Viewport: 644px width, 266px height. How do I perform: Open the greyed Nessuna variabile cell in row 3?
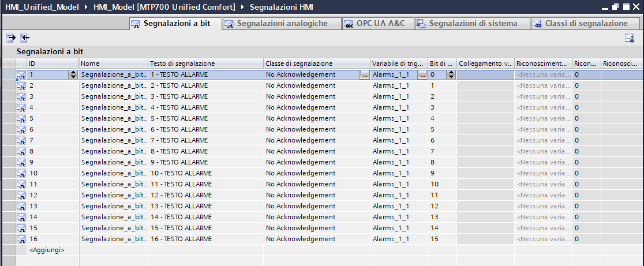(544, 96)
